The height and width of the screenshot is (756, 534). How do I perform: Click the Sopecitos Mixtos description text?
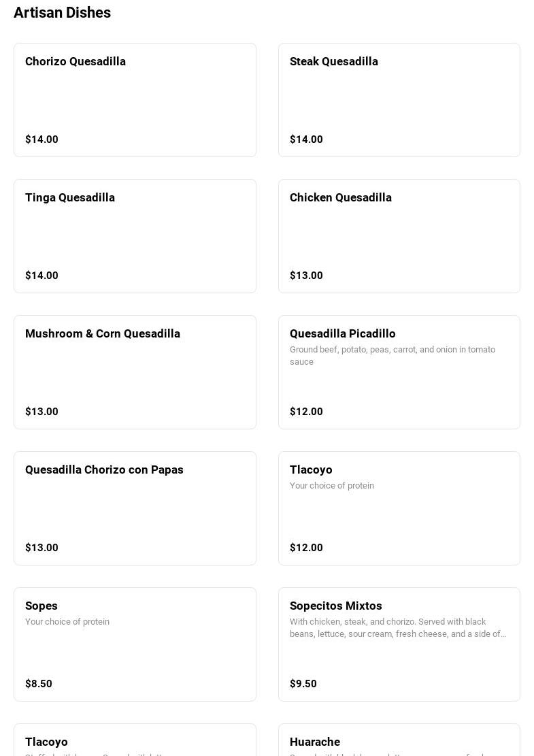[397, 627]
